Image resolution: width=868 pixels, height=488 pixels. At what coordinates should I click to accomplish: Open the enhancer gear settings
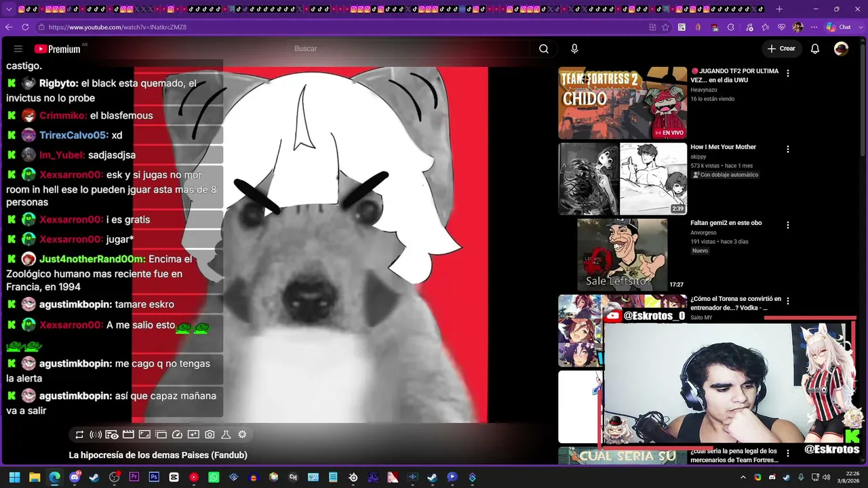pos(242,434)
